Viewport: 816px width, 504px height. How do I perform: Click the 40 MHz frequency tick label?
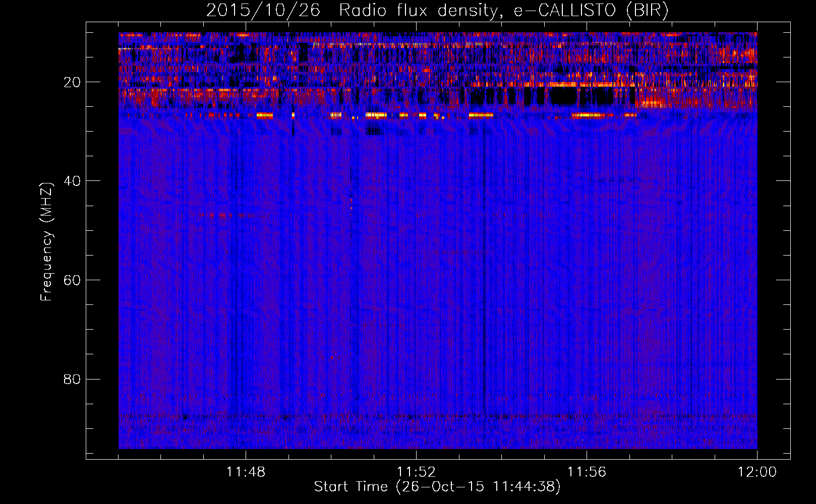pos(72,181)
